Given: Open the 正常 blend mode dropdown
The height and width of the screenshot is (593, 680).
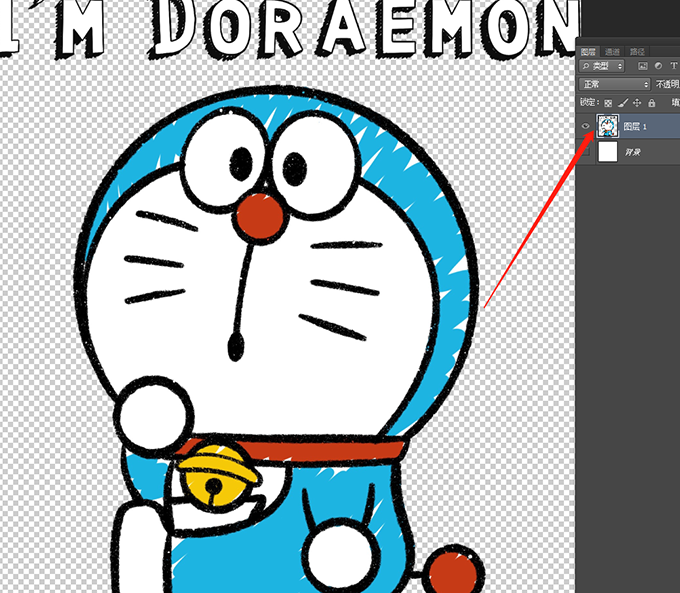Looking at the screenshot, I should pyautogui.click(x=615, y=84).
